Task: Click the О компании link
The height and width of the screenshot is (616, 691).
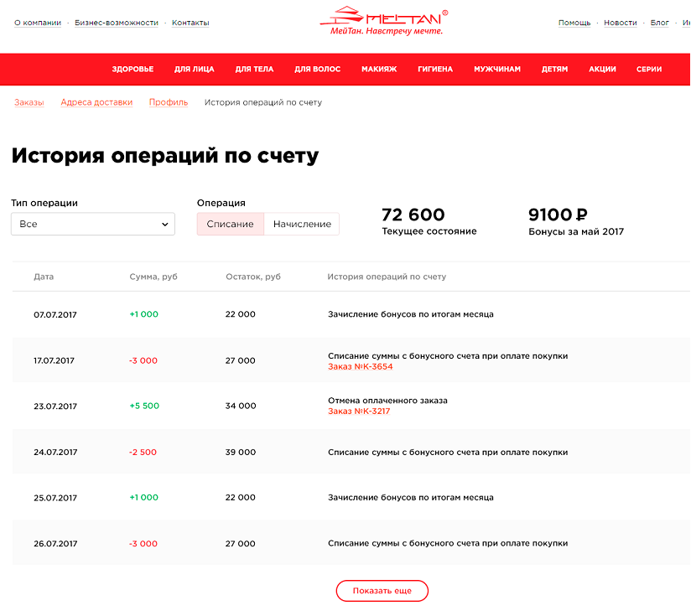Action: tap(38, 23)
